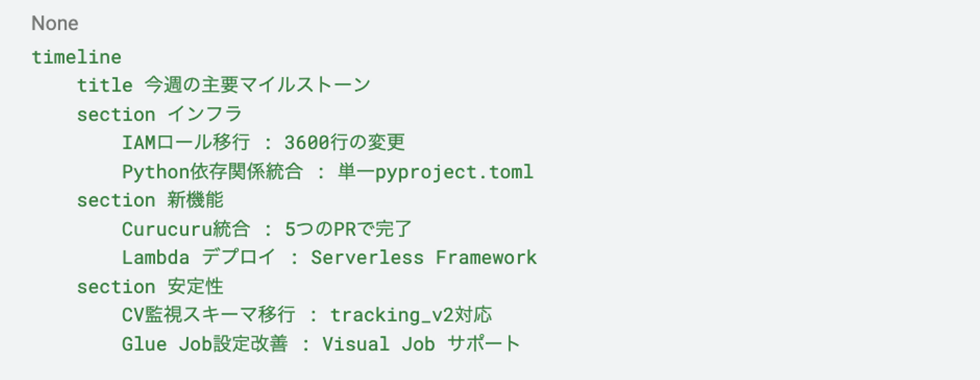This screenshot has width=980, height=380.
Task: Click the "None" language label
Action: click(54, 23)
